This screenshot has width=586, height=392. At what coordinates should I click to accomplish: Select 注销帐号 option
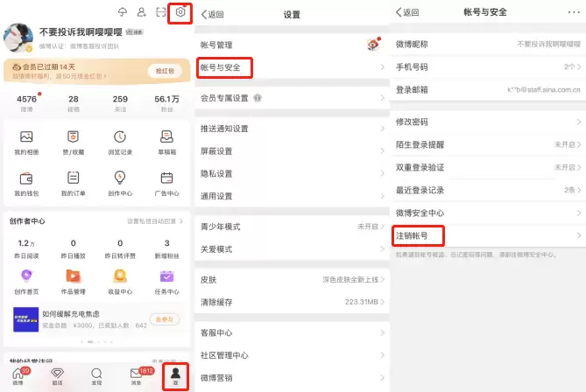[488, 235]
